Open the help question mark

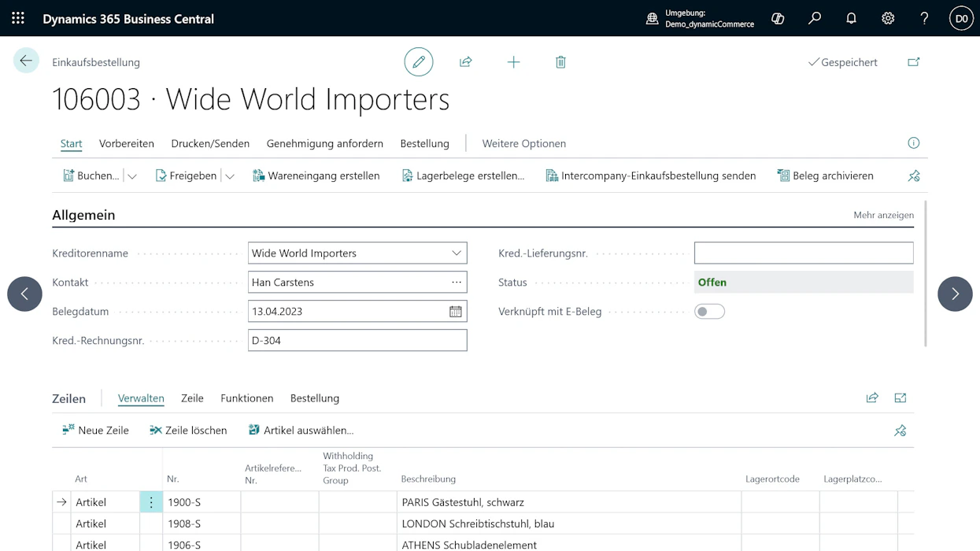point(924,18)
